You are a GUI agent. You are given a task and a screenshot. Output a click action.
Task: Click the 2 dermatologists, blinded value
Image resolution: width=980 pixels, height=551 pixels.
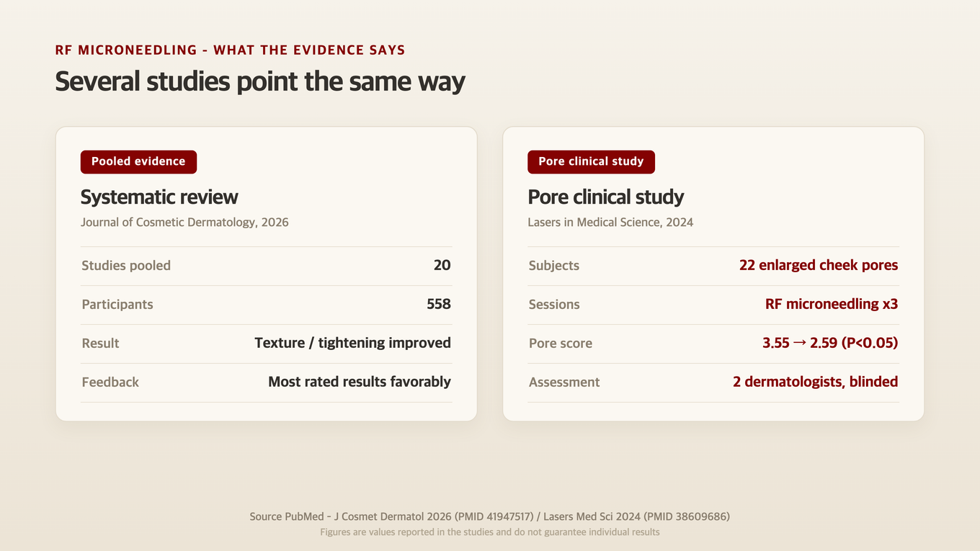[x=816, y=382]
